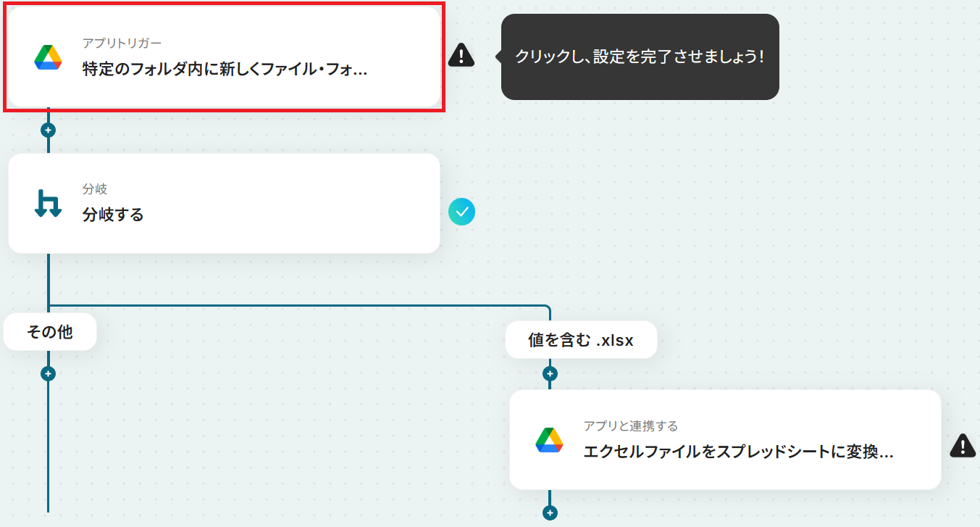Click the warning icon beside the エクセルファイル card

click(963, 445)
